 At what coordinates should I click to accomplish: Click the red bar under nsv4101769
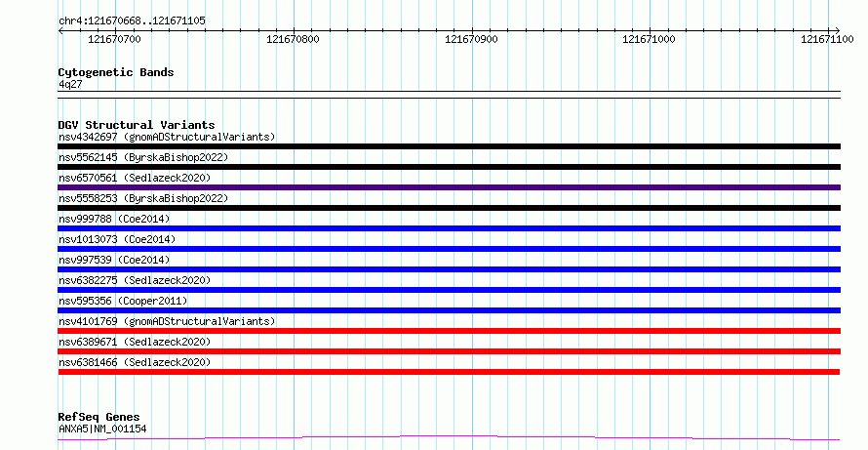coord(449,331)
